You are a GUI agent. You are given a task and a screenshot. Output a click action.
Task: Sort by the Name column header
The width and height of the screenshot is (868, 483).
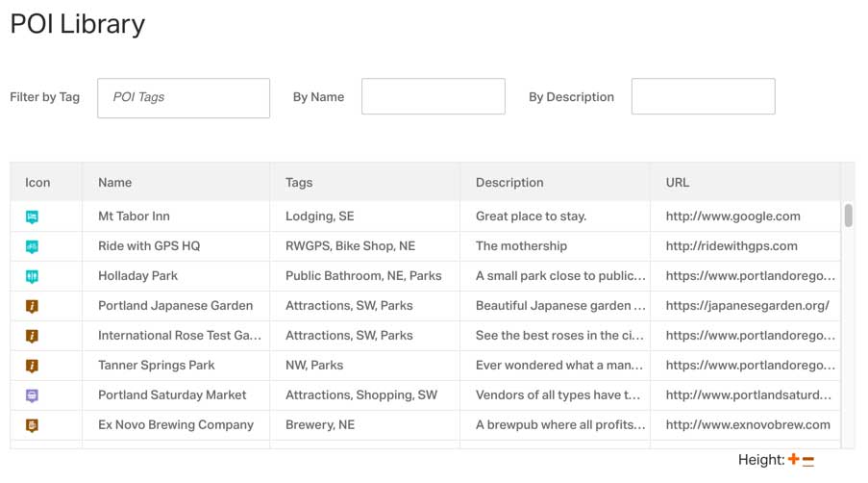(x=114, y=182)
